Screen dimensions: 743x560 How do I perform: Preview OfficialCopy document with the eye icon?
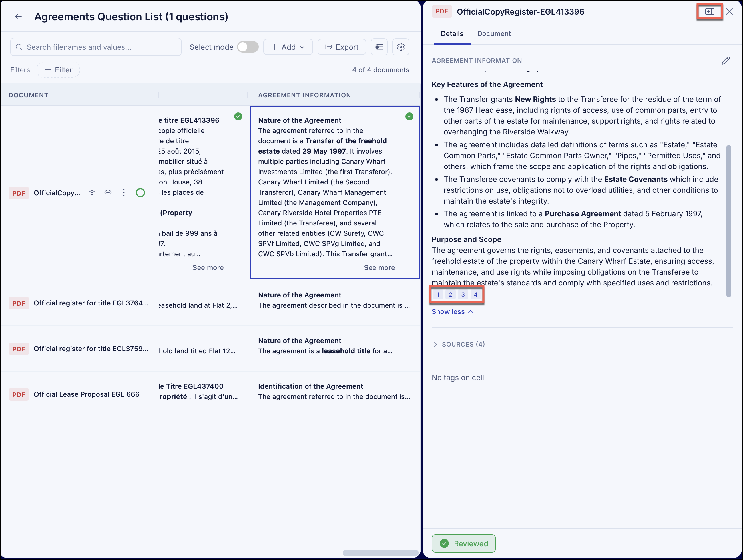pyautogui.click(x=92, y=193)
